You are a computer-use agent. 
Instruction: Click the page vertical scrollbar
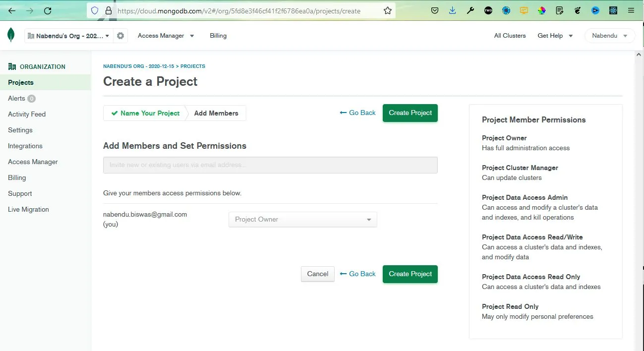pos(640,201)
